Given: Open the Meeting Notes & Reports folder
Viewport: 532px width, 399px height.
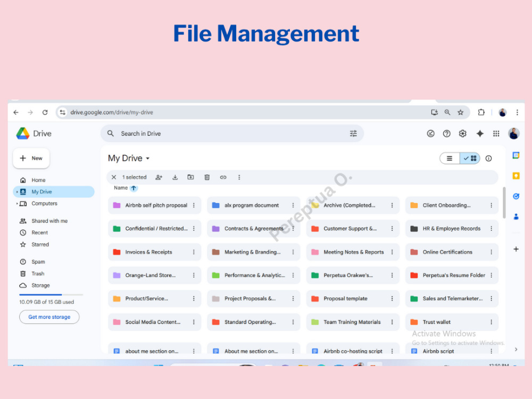Looking at the screenshot, I should pyautogui.click(x=353, y=252).
